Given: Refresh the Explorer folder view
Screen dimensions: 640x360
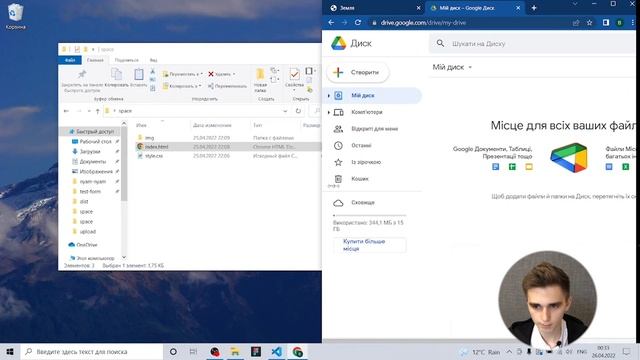Looking at the screenshot, I should pos(298,111).
